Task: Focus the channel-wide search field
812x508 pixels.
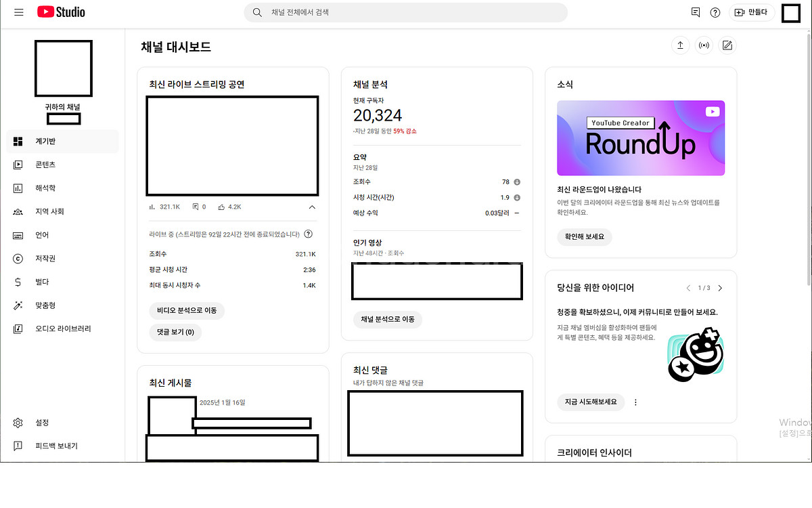Action: (x=405, y=12)
